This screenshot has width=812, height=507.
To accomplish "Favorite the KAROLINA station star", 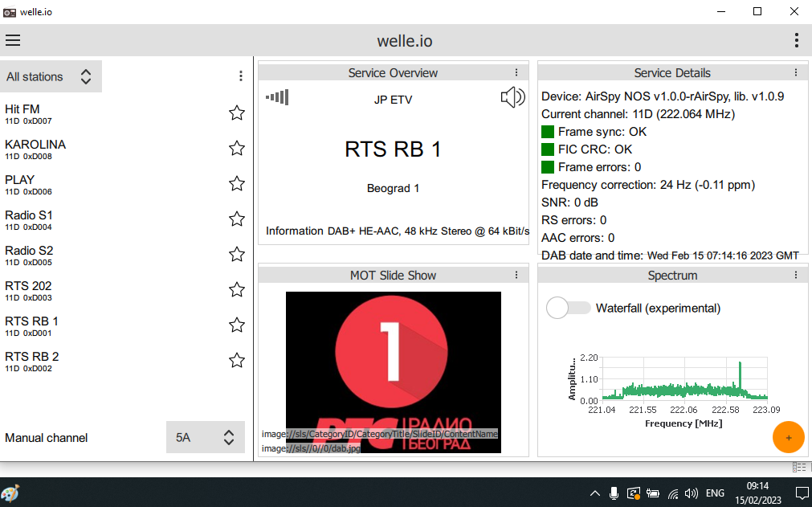I will click(237, 148).
